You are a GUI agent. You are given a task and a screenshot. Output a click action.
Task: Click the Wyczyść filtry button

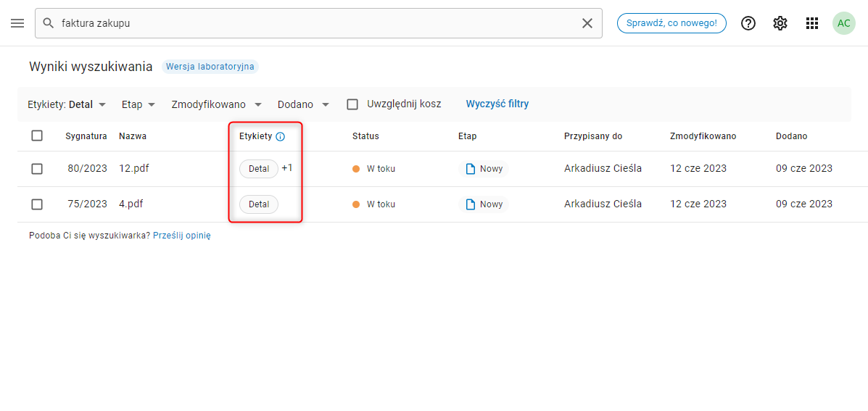click(x=497, y=104)
